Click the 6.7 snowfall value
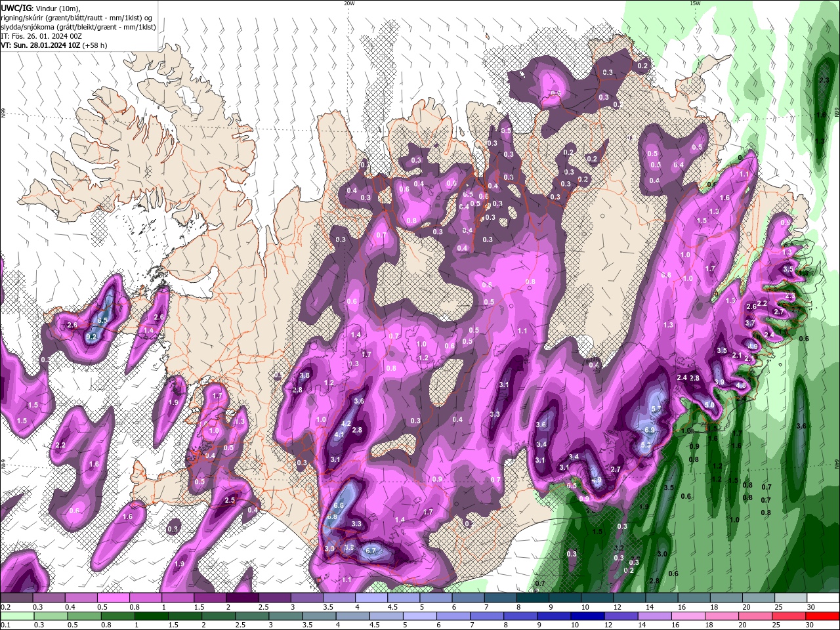Image resolution: width=840 pixels, height=630 pixels. pyautogui.click(x=369, y=551)
